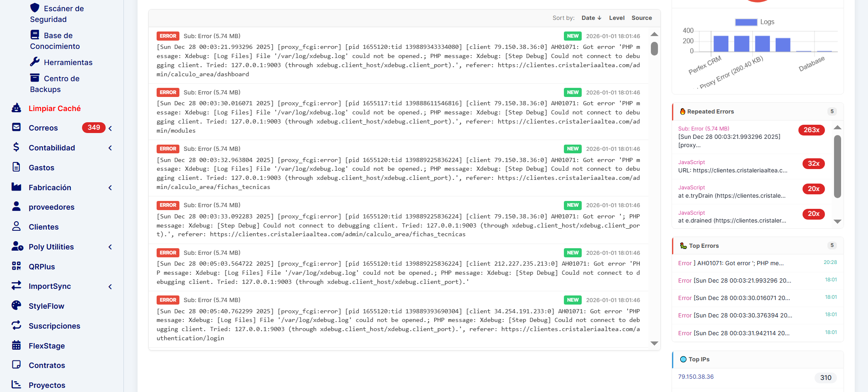
Task: Expand the ImportSync submenu arrow
Action: coord(110,286)
